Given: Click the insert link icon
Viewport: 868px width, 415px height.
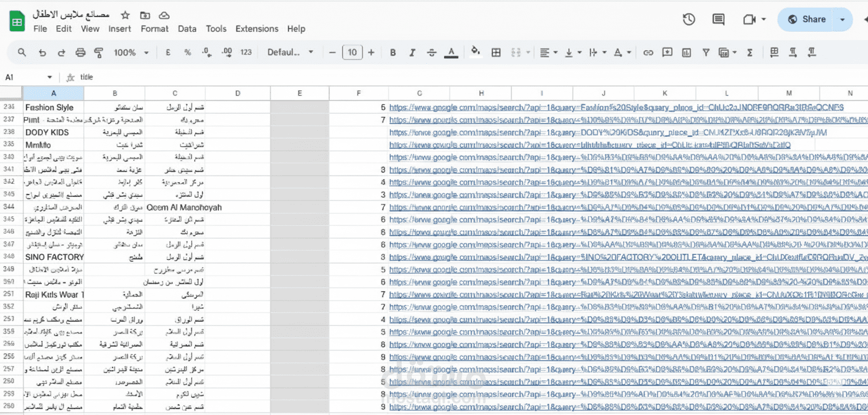Looking at the screenshot, I should (x=648, y=52).
